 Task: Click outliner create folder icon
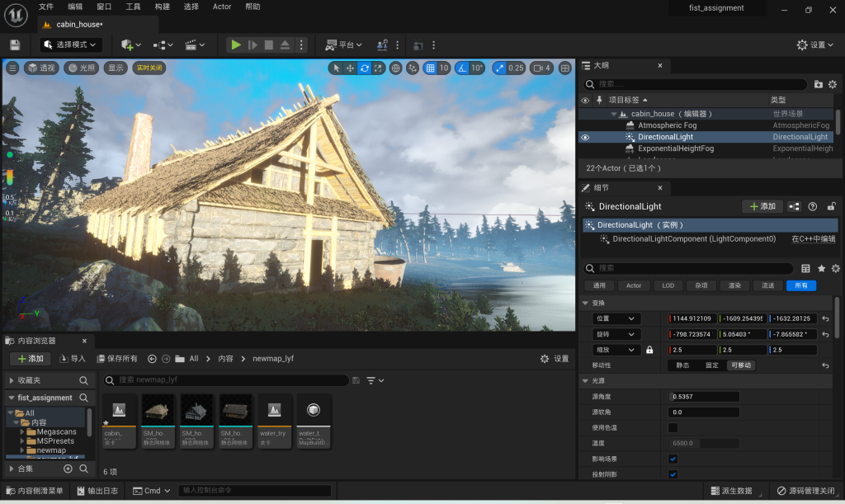[818, 84]
